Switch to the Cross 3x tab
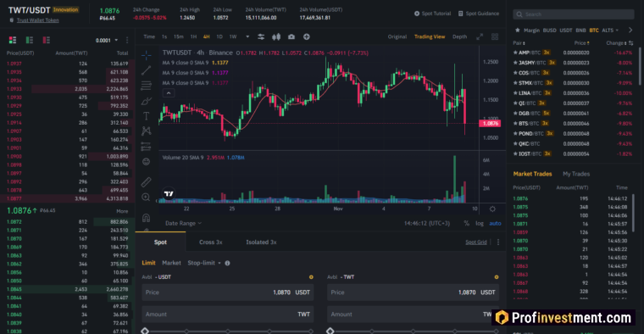 pyautogui.click(x=211, y=242)
